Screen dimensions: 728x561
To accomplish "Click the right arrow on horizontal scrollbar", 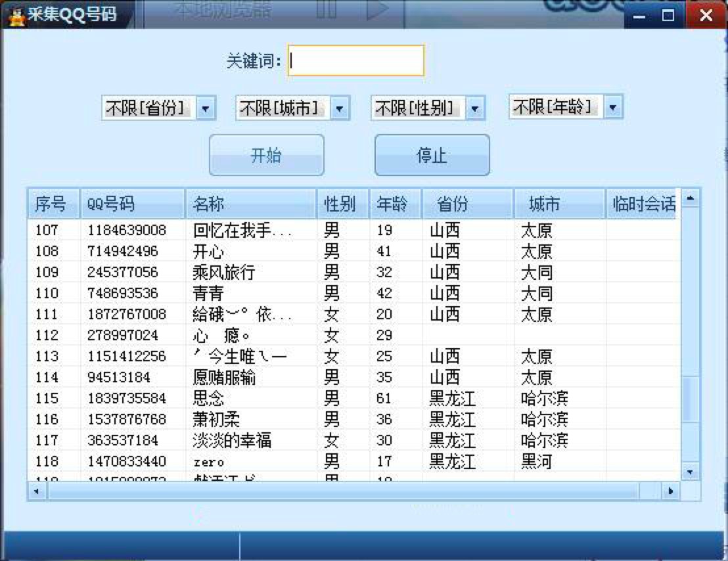I will [x=671, y=490].
